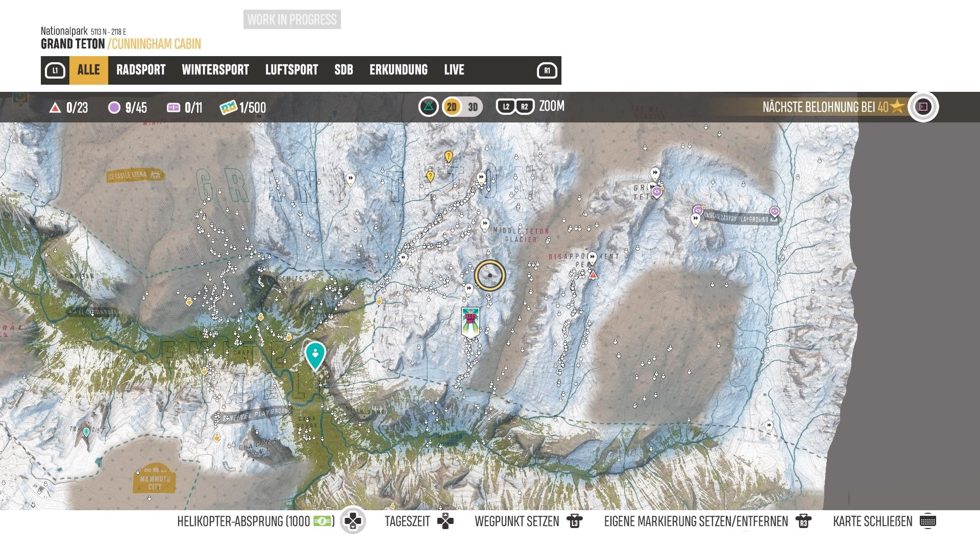The height and width of the screenshot is (551, 980).
Task: Toggle time of day D-pad icon
Action: click(x=445, y=521)
